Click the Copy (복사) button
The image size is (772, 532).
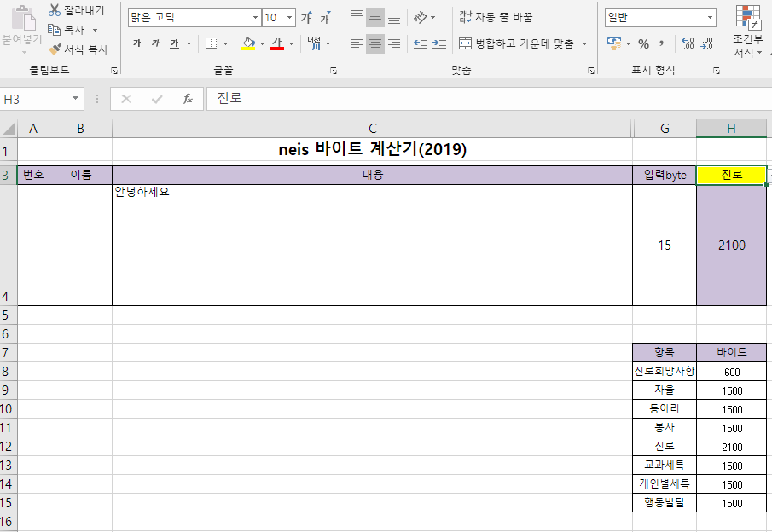[67, 30]
